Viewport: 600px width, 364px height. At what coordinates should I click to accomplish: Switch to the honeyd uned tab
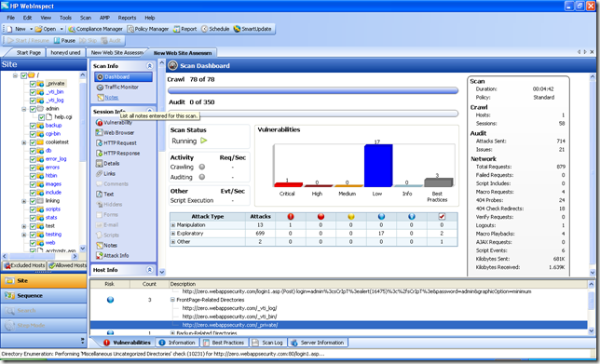[65, 53]
